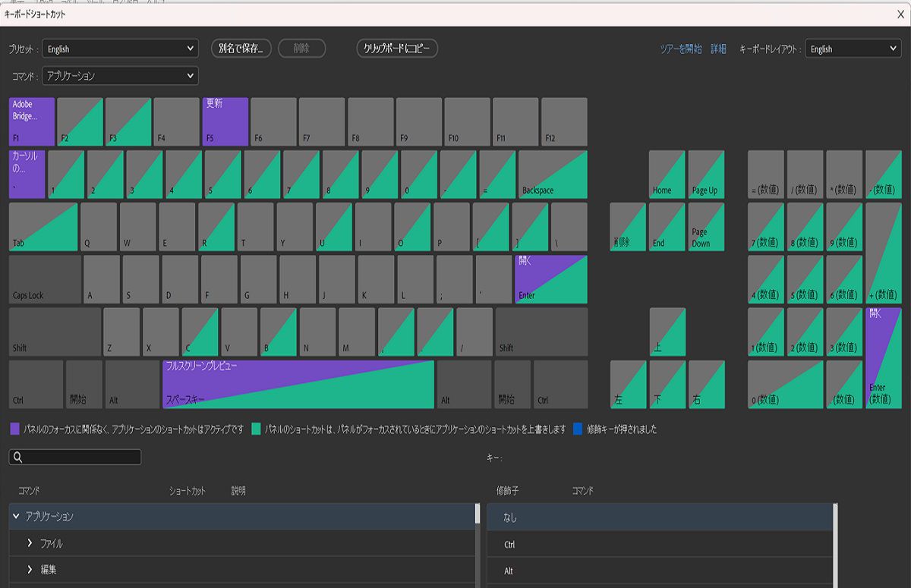The width and height of the screenshot is (911, 588).
Task: Select the U key
Action: [334, 227]
